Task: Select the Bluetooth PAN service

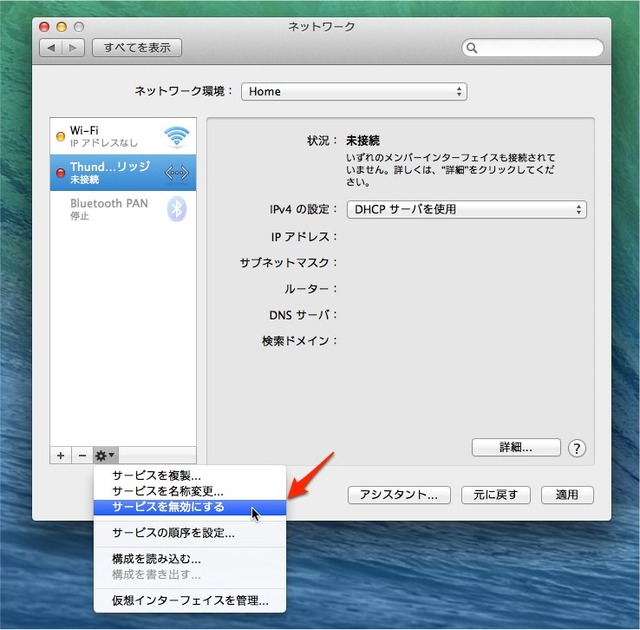Action: tap(123, 209)
